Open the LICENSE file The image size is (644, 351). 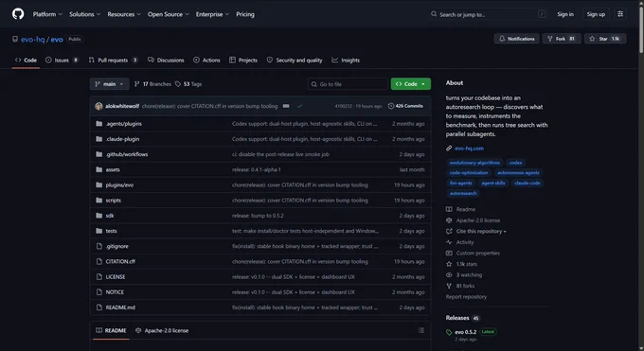[x=116, y=276]
